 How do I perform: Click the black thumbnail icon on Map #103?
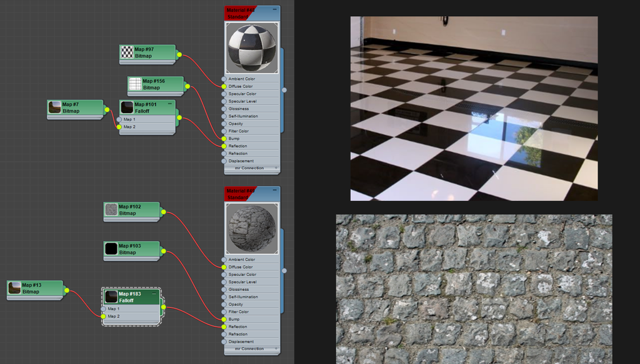111,249
